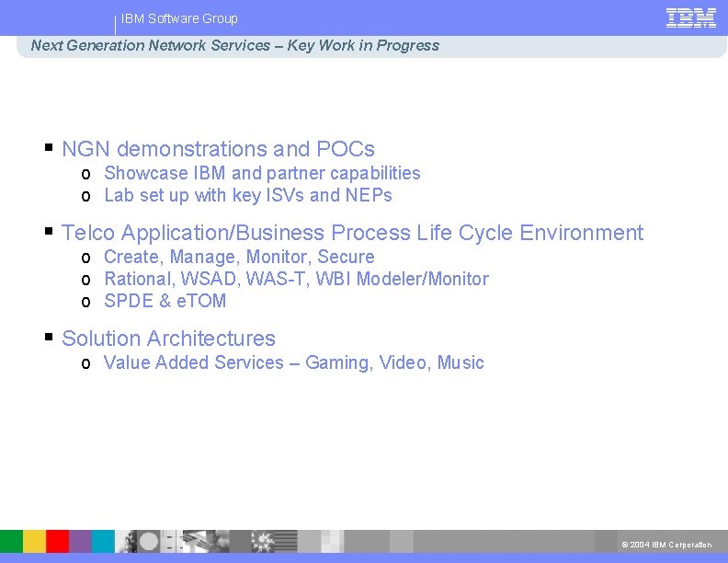
Task: Click the "Solution Architectures" heading
Action: tap(168, 339)
